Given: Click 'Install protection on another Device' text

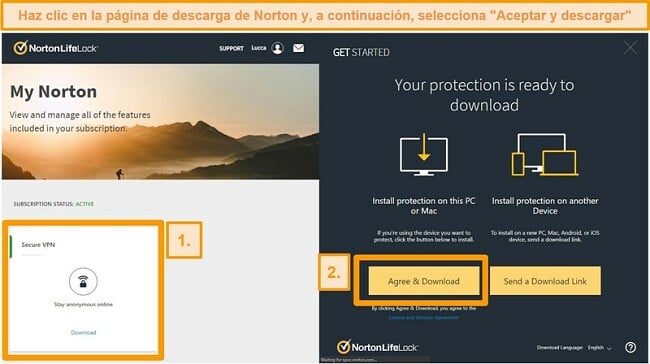Looking at the screenshot, I should pyautogui.click(x=545, y=206).
